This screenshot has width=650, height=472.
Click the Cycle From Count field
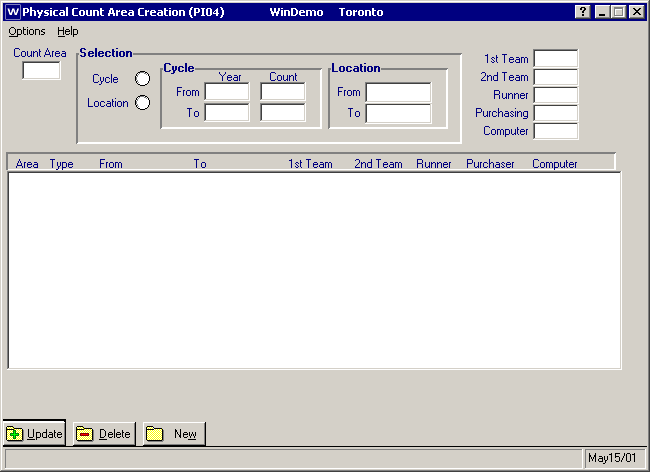(283, 92)
